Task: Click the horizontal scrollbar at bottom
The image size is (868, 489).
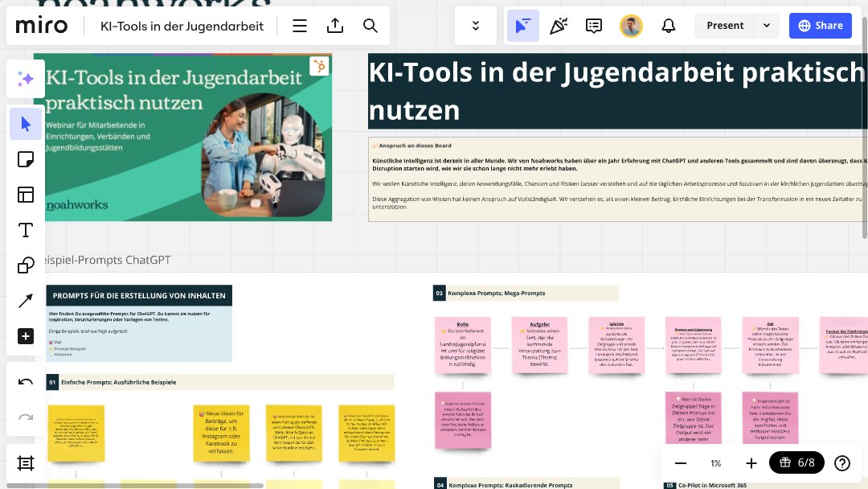Action: pyautogui.click(x=135, y=486)
